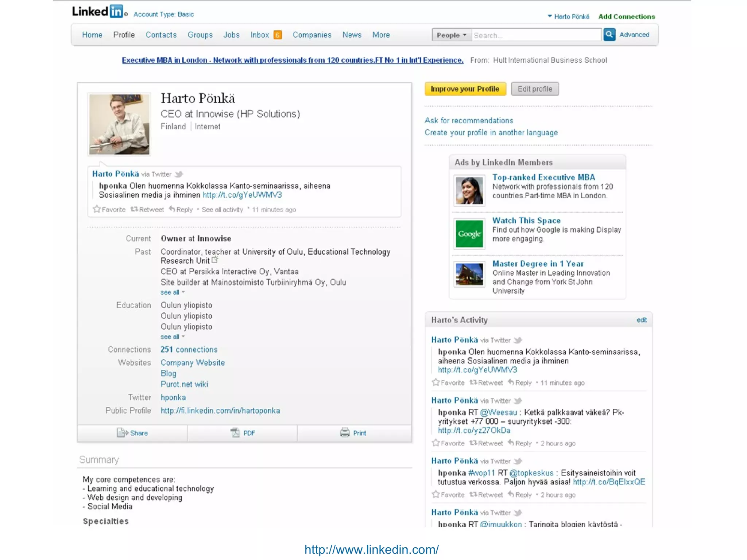Click Create your profile in another language

pos(491,133)
